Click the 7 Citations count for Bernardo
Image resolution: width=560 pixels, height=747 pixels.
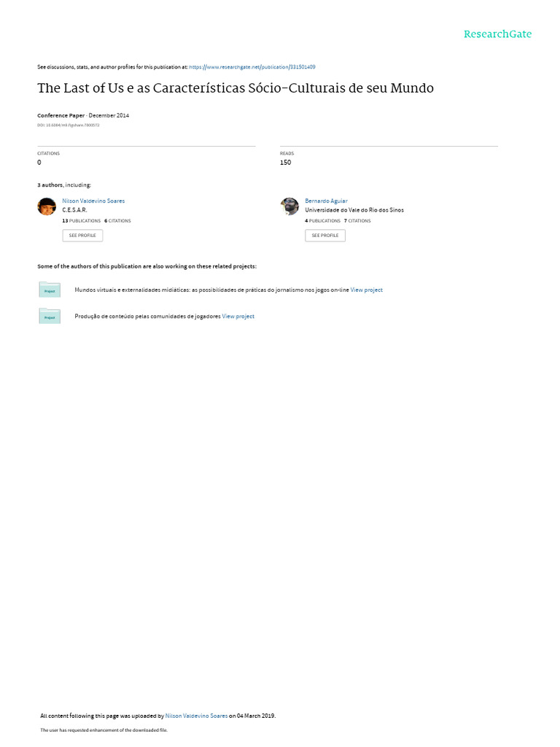coord(357,221)
